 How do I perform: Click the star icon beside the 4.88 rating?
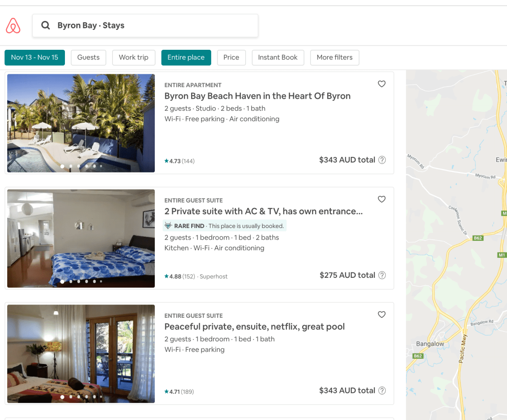[166, 276]
